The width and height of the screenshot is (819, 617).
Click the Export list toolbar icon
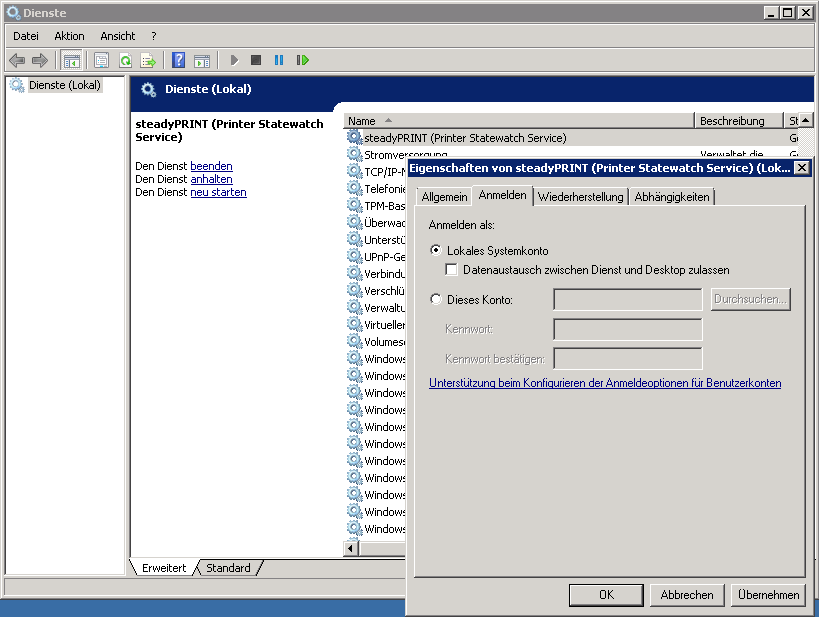(148, 61)
